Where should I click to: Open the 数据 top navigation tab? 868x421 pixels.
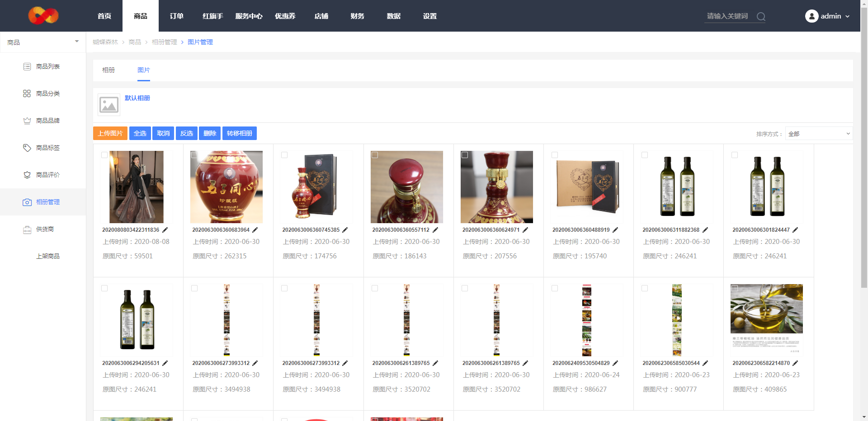[x=394, y=16]
